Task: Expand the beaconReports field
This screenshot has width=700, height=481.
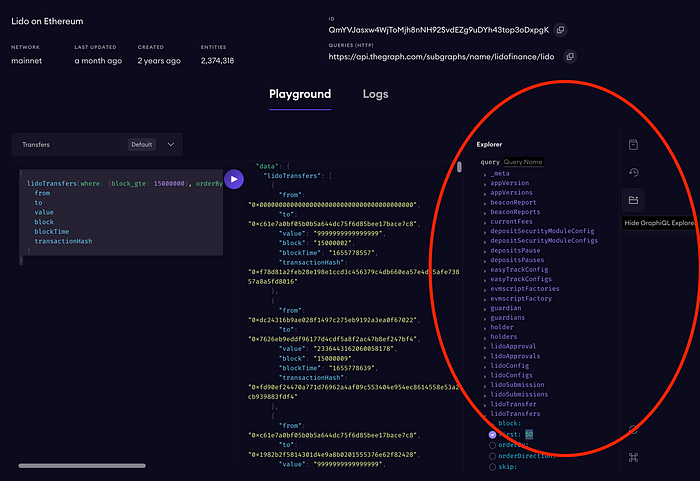Action: coord(485,213)
